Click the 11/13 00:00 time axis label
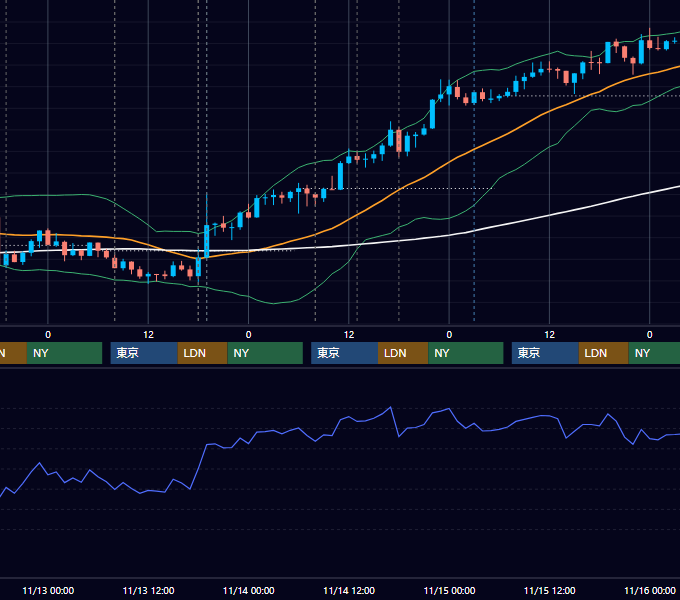 48,590
